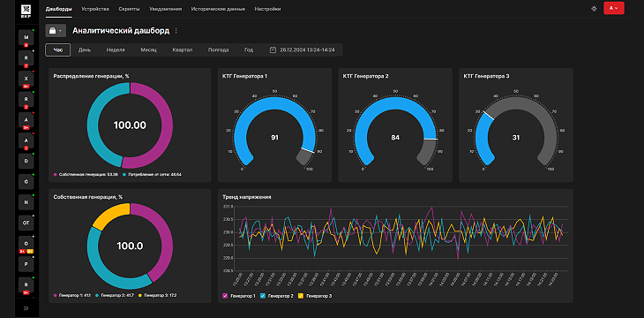Click the value 84 in Generator 2 gauge

tap(395, 138)
